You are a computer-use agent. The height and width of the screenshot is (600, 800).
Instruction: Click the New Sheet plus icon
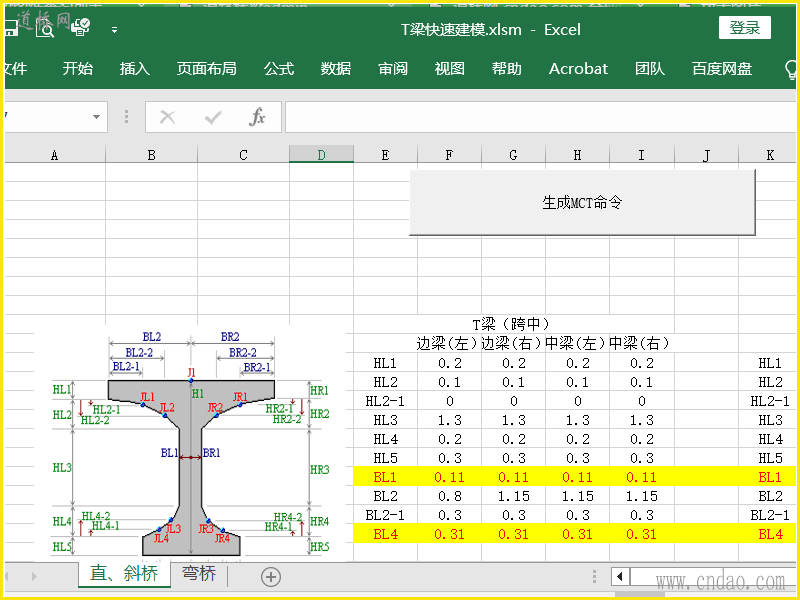pyautogui.click(x=270, y=577)
